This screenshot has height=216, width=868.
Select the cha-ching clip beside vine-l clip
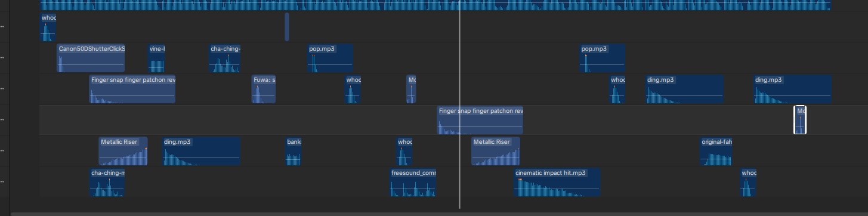[225, 58]
